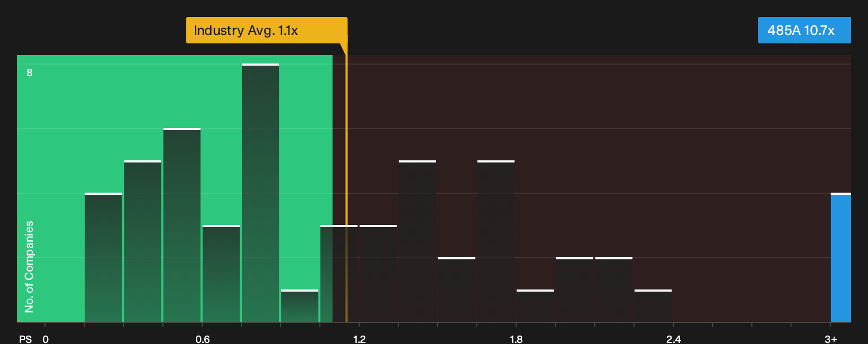Click the 0.6 x-axis tick label
The height and width of the screenshot is (344, 868).
[203, 339]
